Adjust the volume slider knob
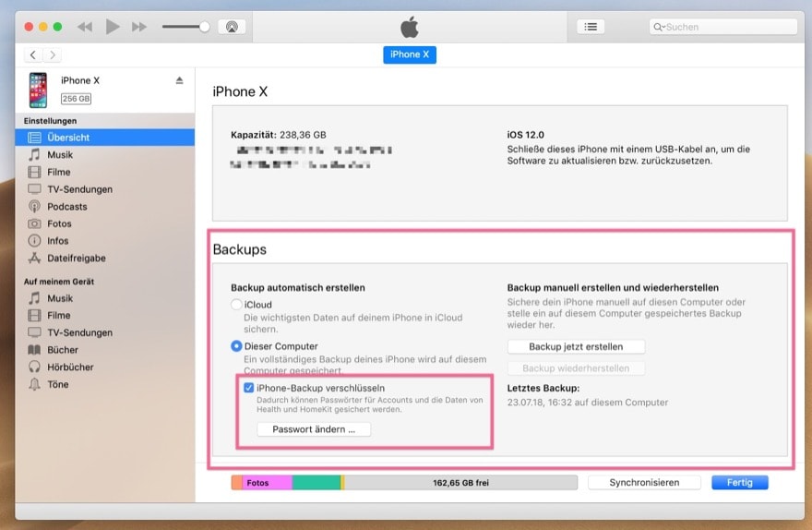This screenshot has width=812, height=530. pyautogui.click(x=205, y=27)
